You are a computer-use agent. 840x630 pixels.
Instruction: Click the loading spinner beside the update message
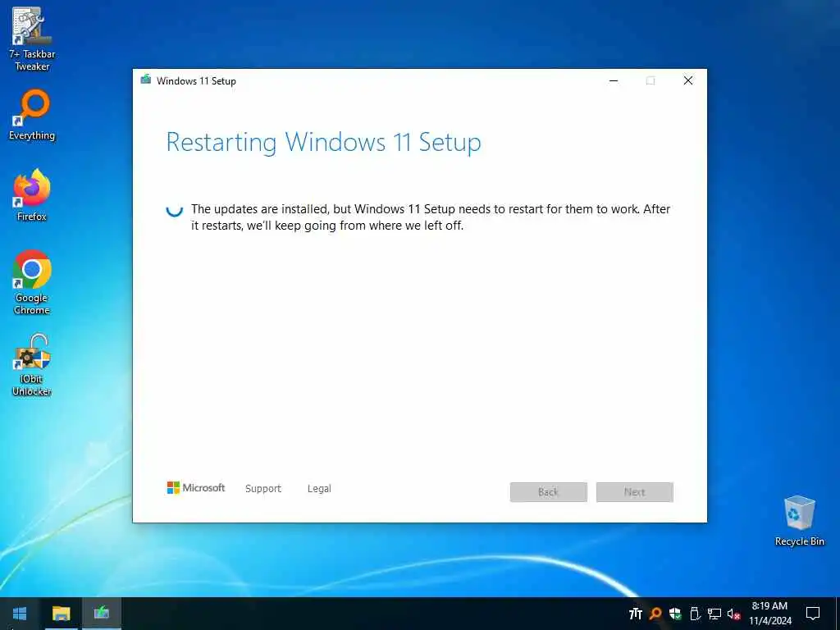click(175, 209)
